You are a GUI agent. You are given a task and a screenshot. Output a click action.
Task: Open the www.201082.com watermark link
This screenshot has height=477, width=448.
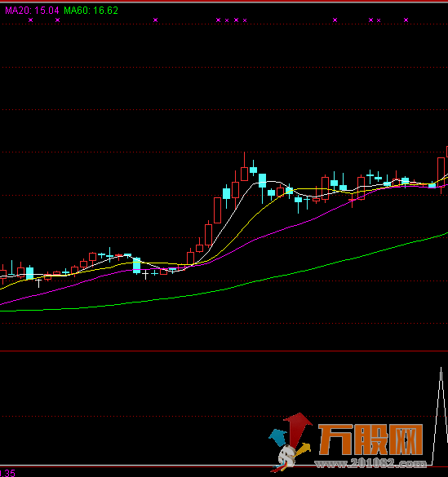coord(370,464)
